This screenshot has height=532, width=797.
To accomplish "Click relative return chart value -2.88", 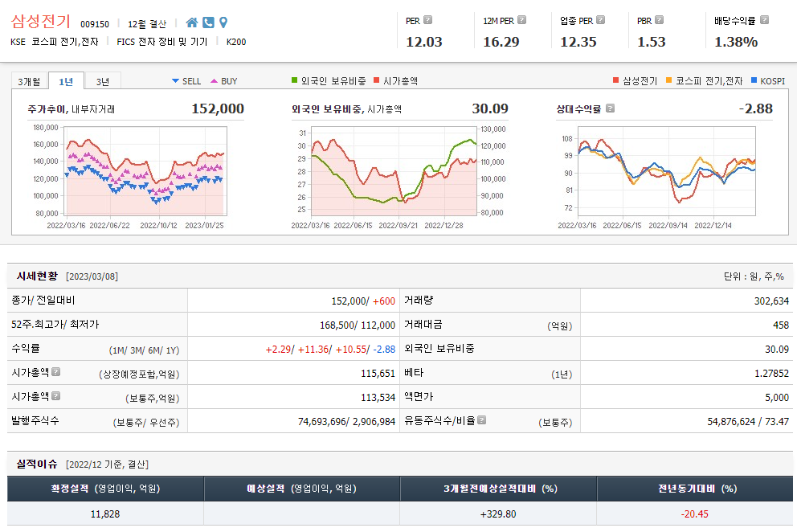I will point(756,108).
